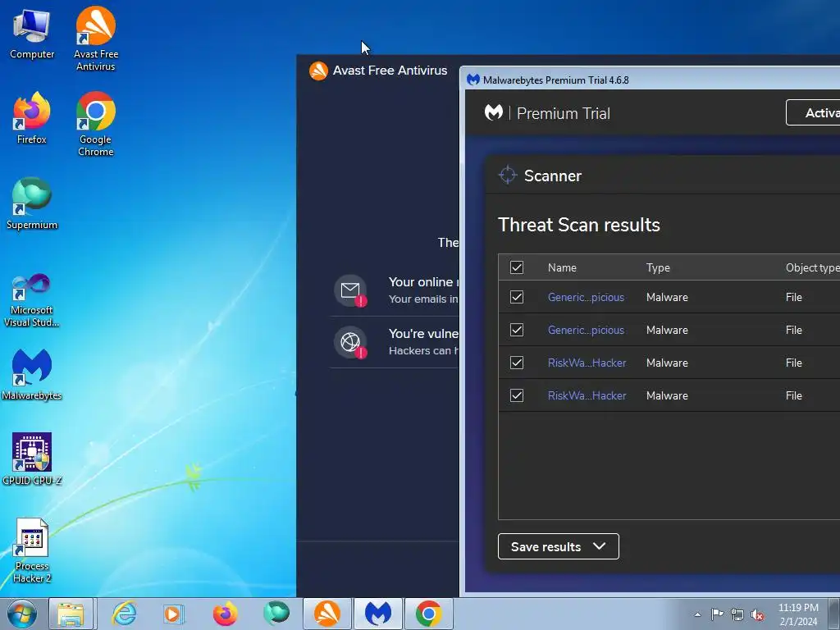840x630 pixels.
Task: Select the Firefox desktop shortcut
Action: point(32,118)
